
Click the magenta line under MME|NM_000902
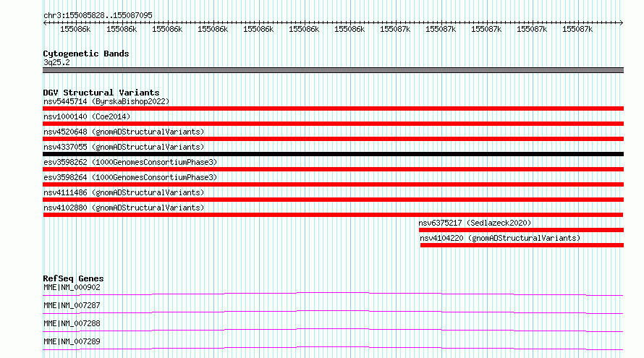[x=333, y=294]
